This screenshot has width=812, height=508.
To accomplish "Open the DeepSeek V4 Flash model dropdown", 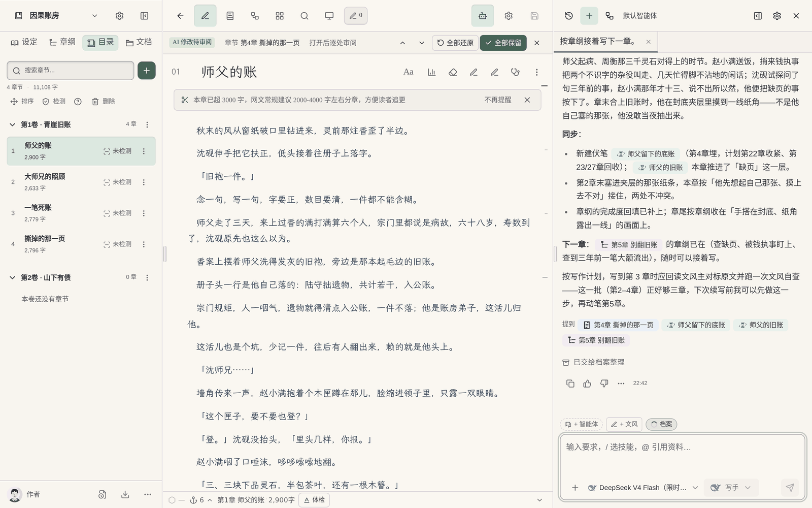I will click(643, 488).
